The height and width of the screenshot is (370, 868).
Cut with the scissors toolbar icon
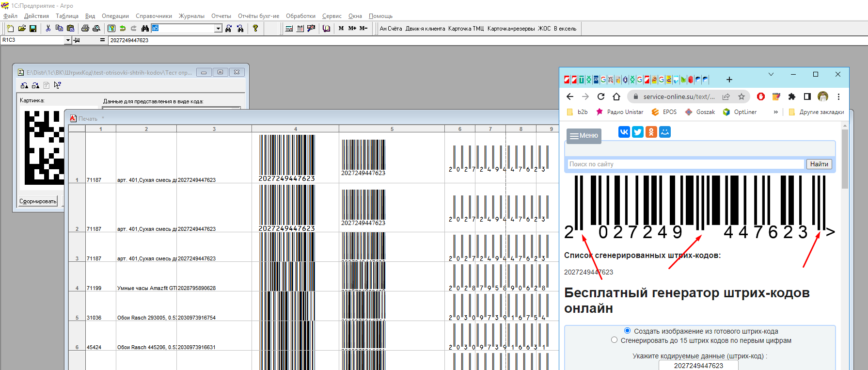point(48,29)
